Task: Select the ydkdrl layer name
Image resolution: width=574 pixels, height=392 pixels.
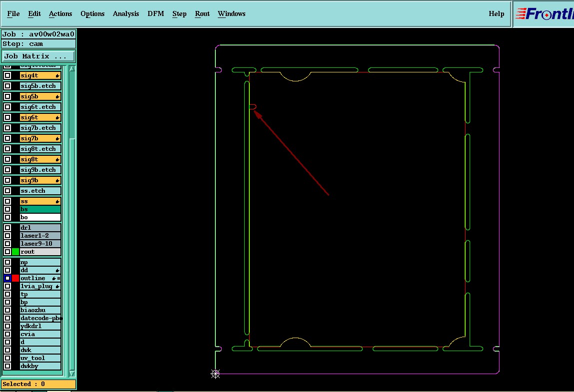Action: pos(40,326)
